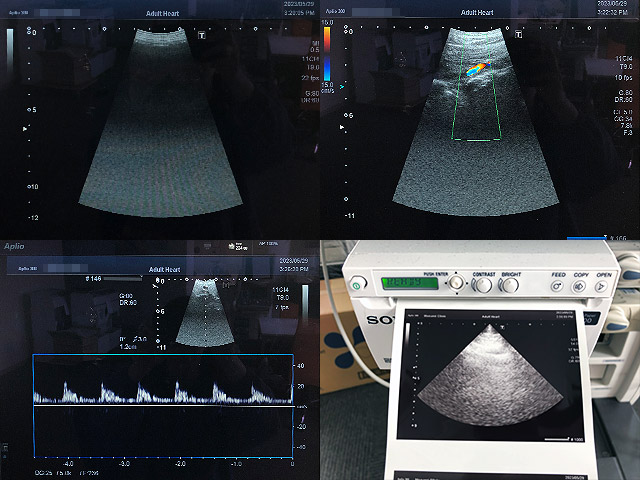Image resolution: width=640 pixels, height=480 pixels.
Task: Click the '# 146' frame counter
Action: click(93, 278)
